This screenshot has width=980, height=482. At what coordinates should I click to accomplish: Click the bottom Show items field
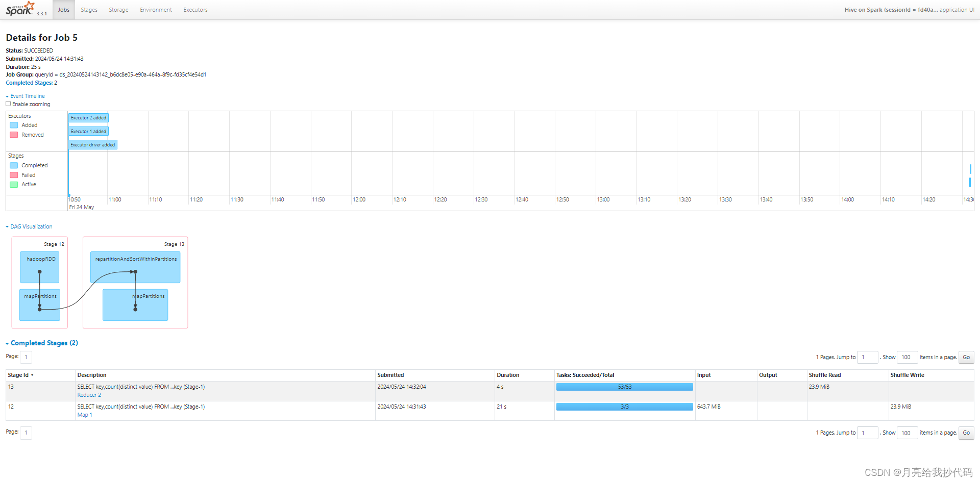point(908,433)
